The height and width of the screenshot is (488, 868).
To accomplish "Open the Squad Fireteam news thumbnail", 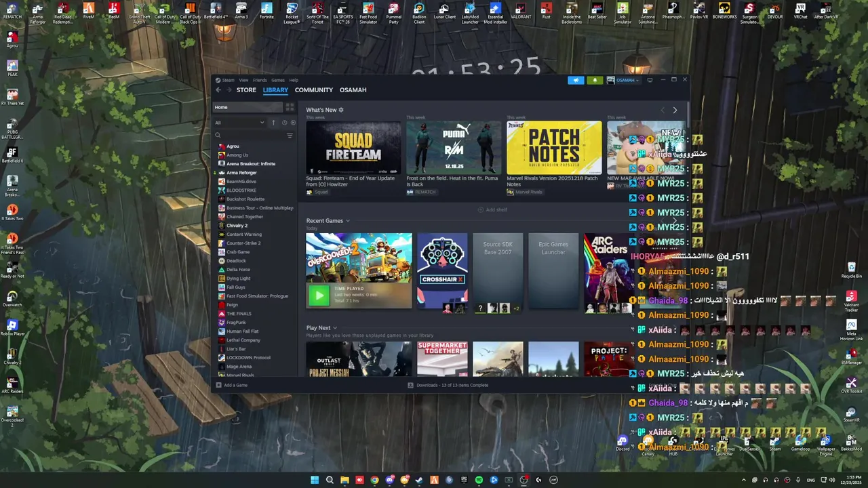I will coord(353,148).
